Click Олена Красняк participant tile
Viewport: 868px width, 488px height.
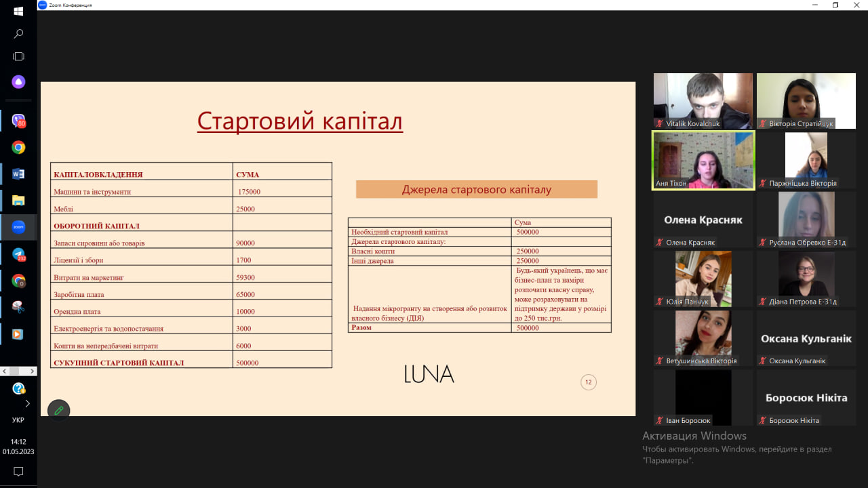703,220
